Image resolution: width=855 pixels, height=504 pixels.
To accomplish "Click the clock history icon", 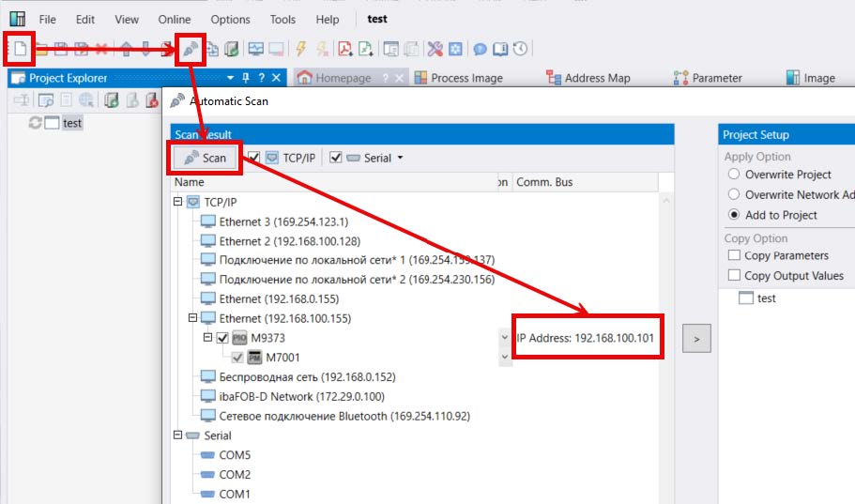I will [520, 49].
